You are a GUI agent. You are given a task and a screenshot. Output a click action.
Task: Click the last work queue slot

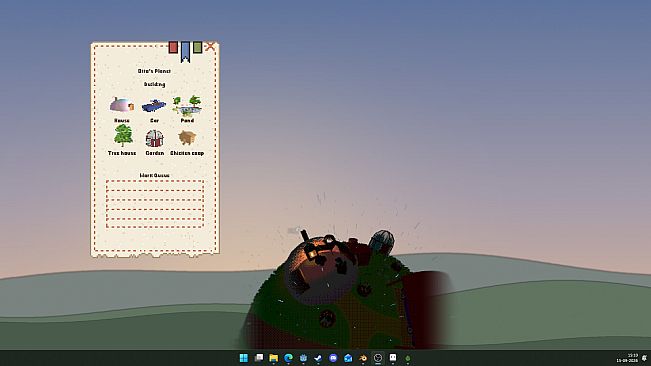coord(155,223)
